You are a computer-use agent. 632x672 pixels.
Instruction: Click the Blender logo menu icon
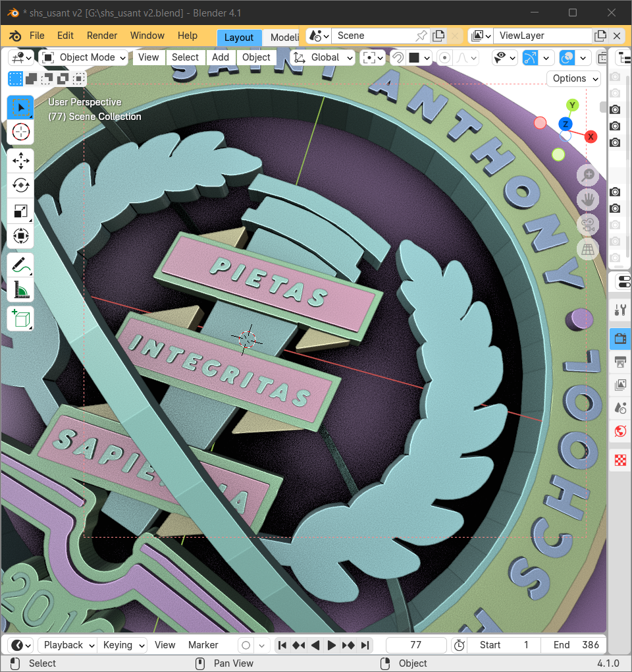pos(15,36)
